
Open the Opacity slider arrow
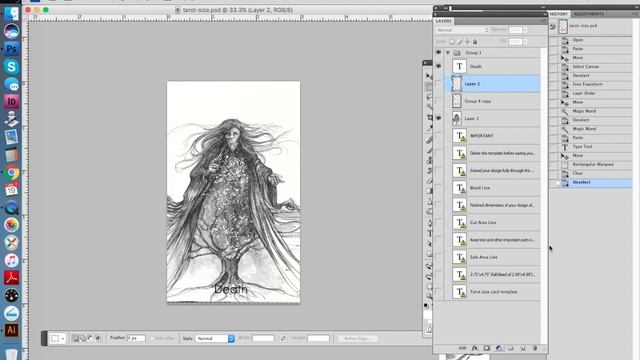pyautogui.click(x=525, y=30)
